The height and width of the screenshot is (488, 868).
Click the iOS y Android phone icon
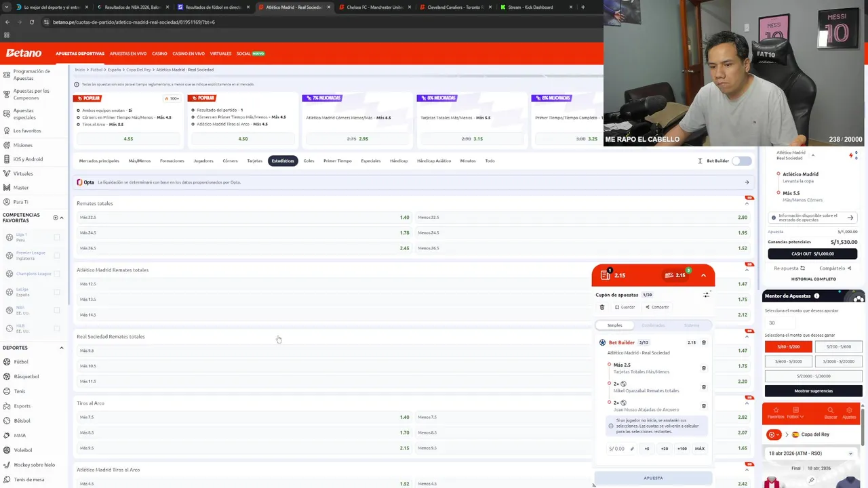7,159
